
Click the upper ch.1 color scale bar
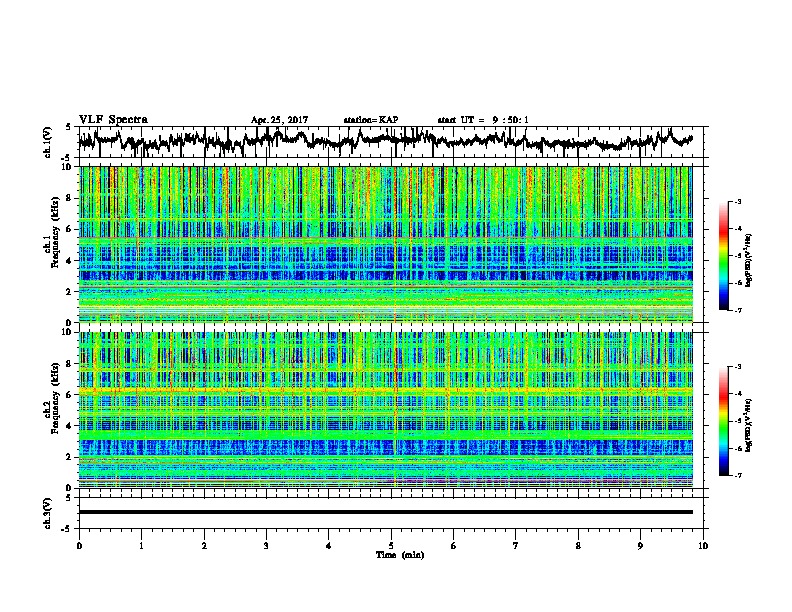(x=723, y=256)
